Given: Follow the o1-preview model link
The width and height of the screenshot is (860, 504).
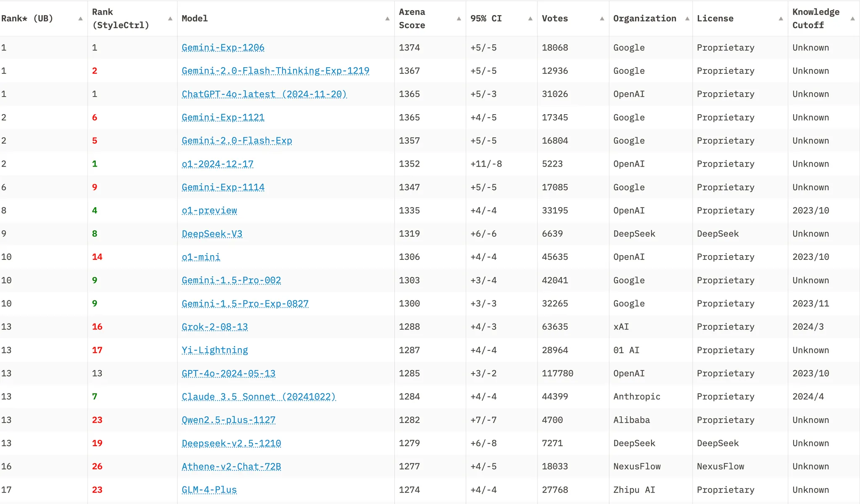Looking at the screenshot, I should pyautogui.click(x=209, y=211).
